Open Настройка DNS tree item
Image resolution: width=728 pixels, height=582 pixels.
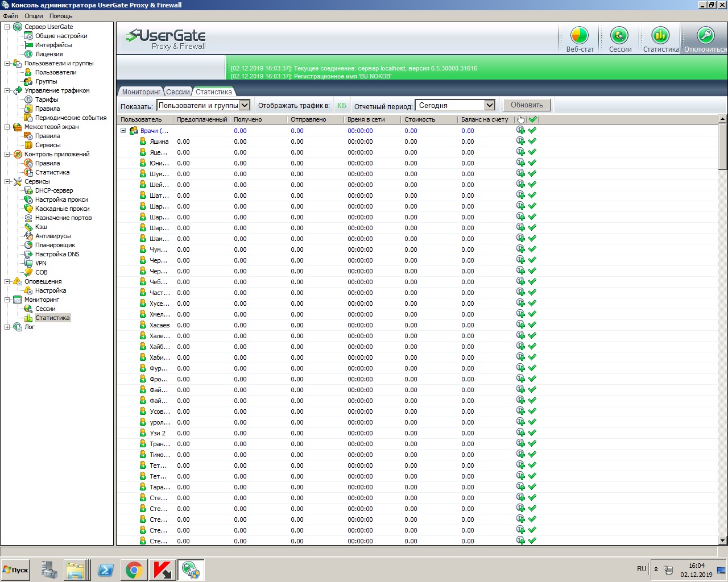[x=57, y=254]
